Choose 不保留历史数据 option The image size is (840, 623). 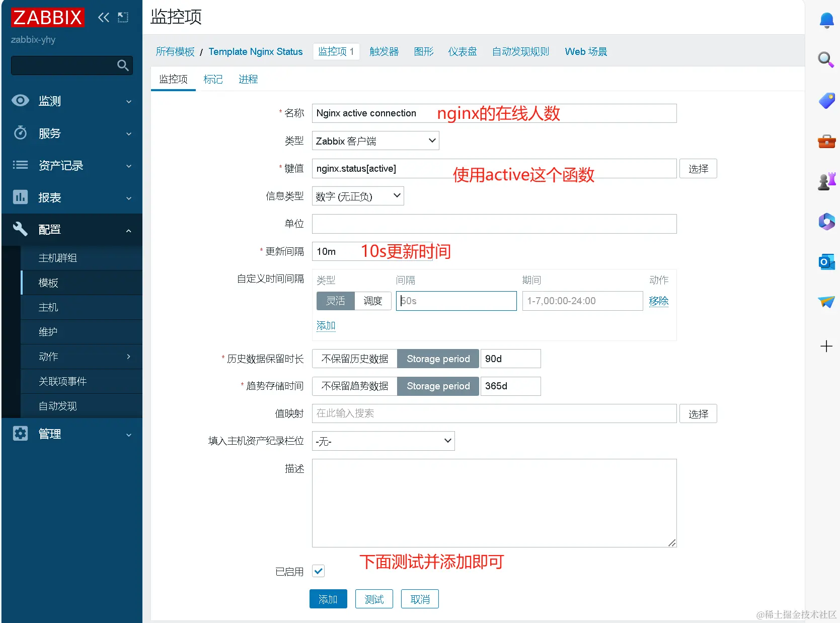tap(355, 359)
